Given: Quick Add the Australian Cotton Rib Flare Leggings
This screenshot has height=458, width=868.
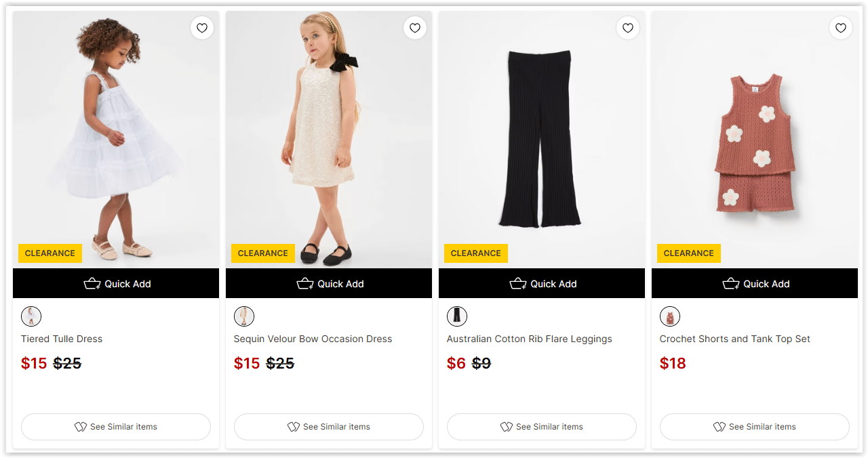Looking at the screenshot, I should pyautogui.click(x=542, y=284).
